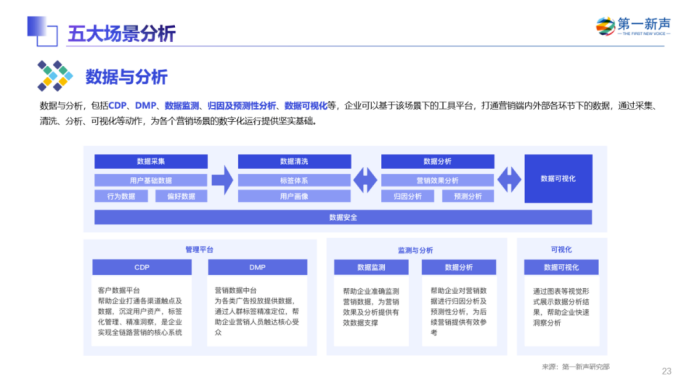Click the double arrow between 数据清洗 and 数据分析
The image size is (700, 387).
coord(366,180)
